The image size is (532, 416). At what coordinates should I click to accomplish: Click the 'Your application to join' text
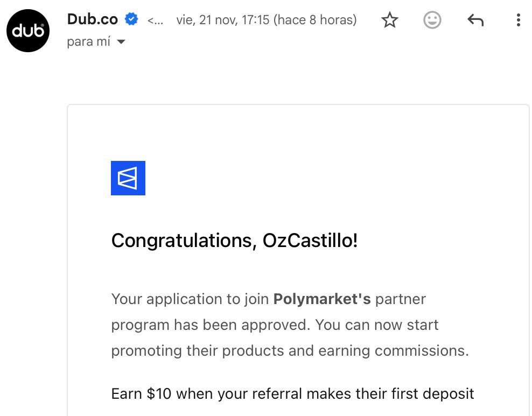pyautogui.click(x=190, y=299)
